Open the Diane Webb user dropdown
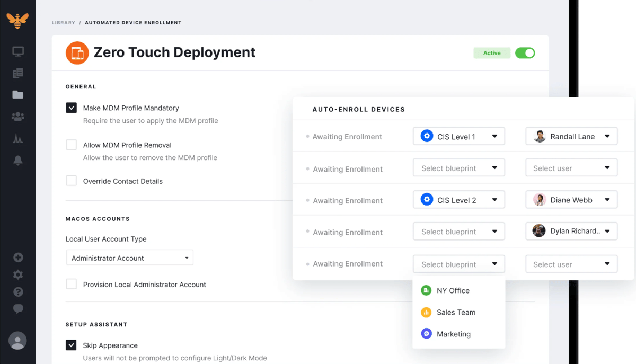Image resolution: width=636 pixels, height=364 pixels. [571, 200]
